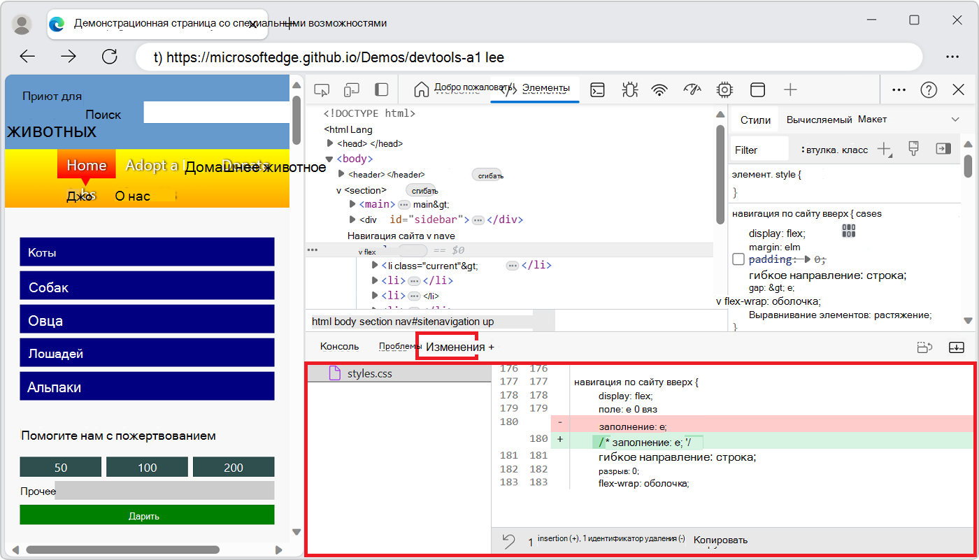979x560 pixels.
Task: Expand the li class current node
Action: coord(375,265)
